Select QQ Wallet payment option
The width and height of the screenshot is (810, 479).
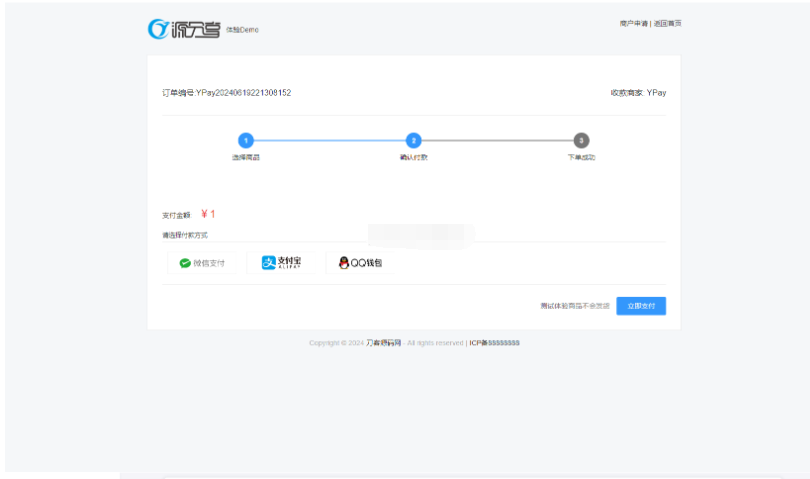361,263
